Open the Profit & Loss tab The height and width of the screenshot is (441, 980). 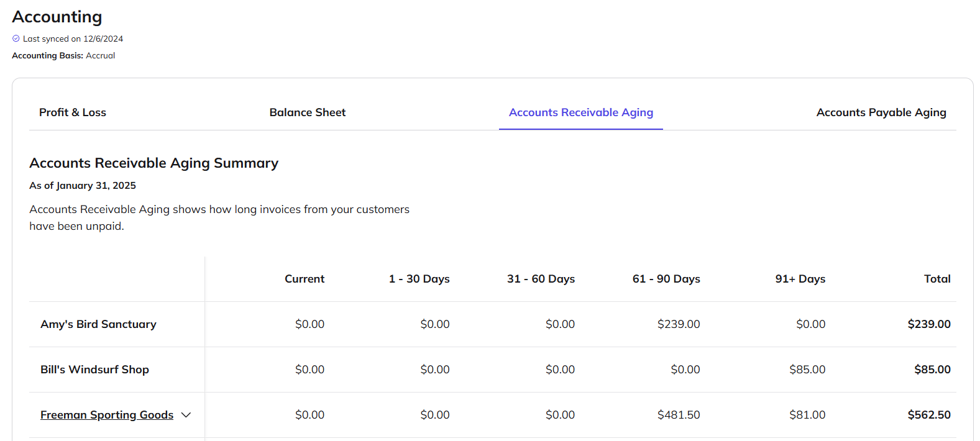[73, 112]
